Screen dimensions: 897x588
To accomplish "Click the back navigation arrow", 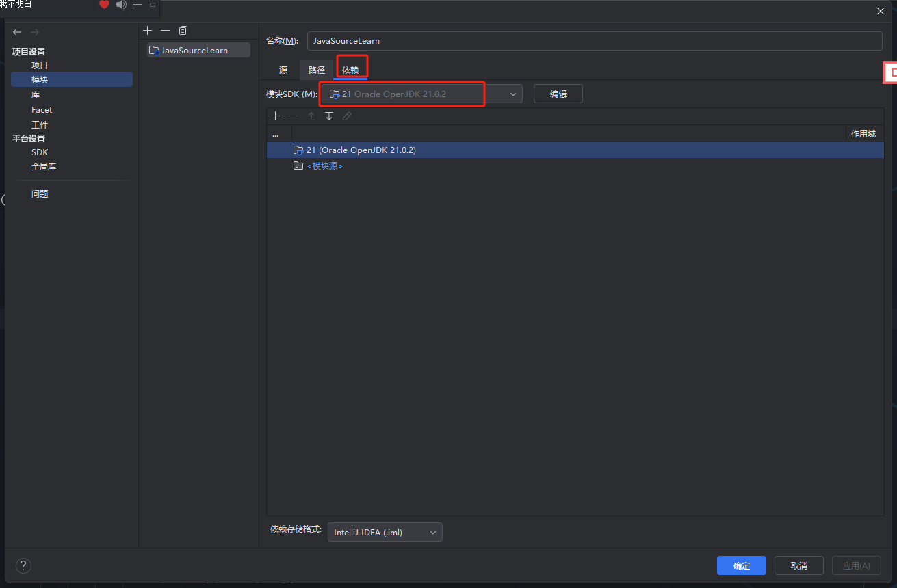I will coord(17,32).
